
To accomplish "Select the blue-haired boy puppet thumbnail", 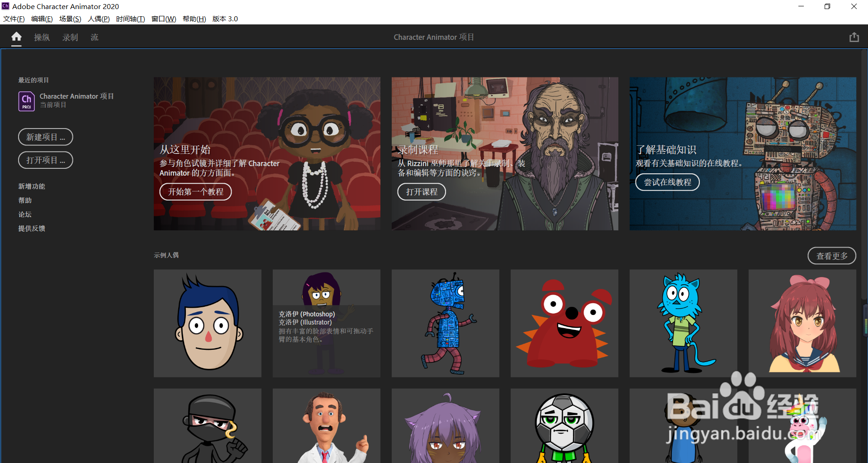I will (x=208, y=323).
